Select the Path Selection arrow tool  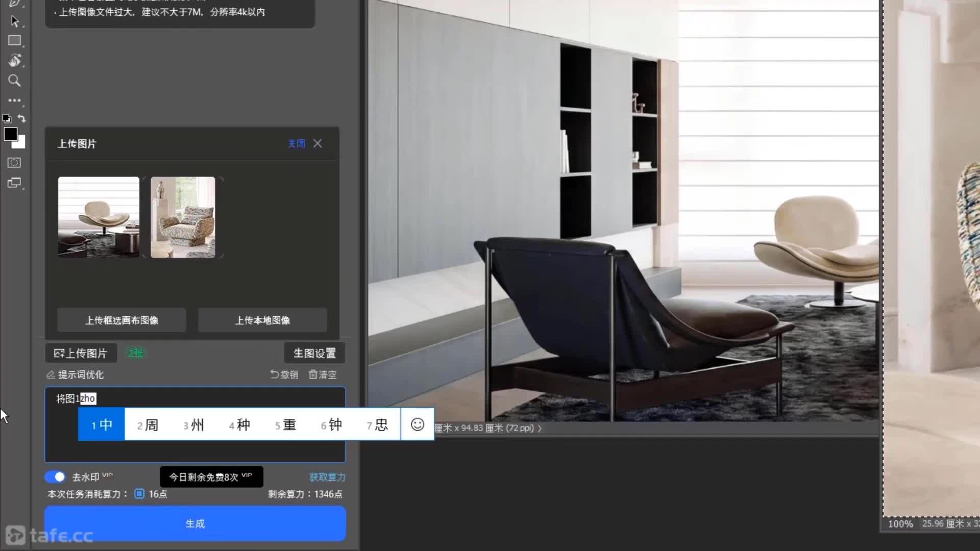(14, 21)
